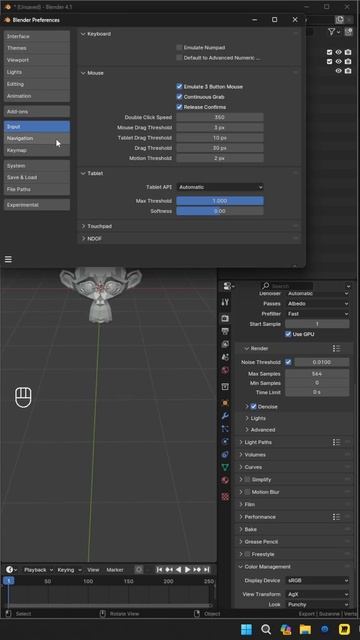Open the Add-ons preferences tab
The width and height of the screenshot is (360, 640).
pos(37,111)
